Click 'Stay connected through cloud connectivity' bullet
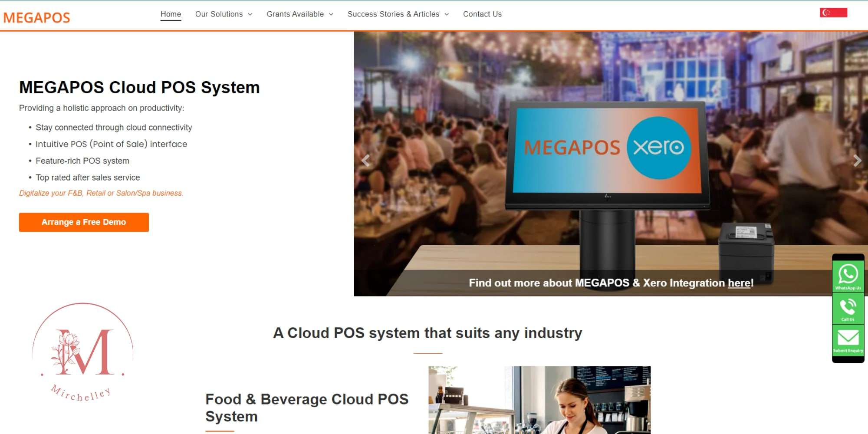This screenshot has width=868, height=434. pyautogui.click(x=114, y=128)
